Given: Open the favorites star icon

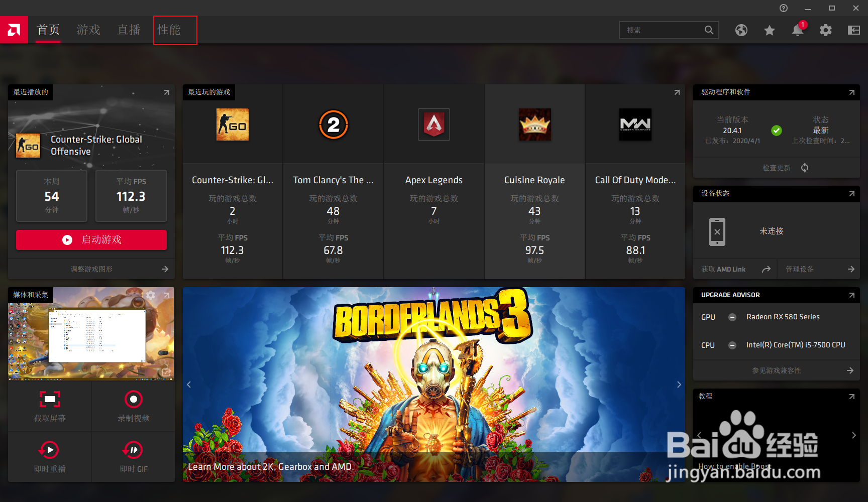Looking at the screenshot, I should [769, 31].
